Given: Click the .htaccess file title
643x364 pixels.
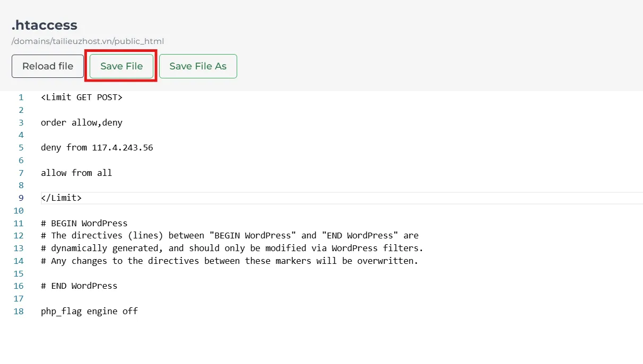Looking at the screenshot, I should (x=45, y=25).
